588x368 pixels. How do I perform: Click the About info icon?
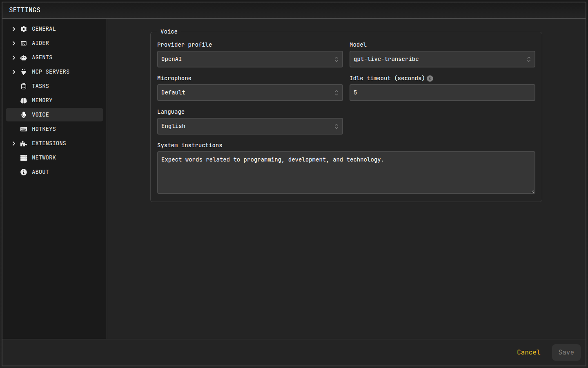click(24, 172)
